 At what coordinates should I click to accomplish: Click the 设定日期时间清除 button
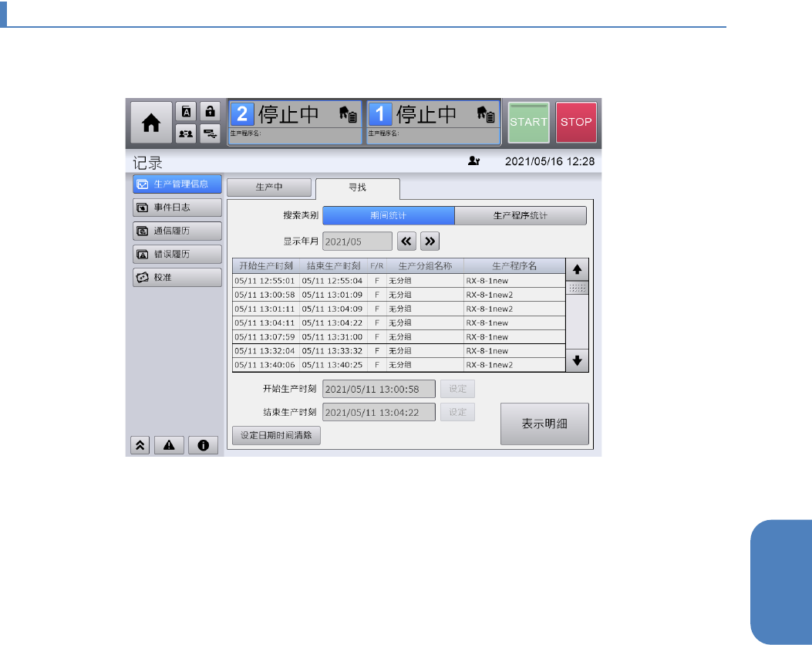[x=276, y=435]
